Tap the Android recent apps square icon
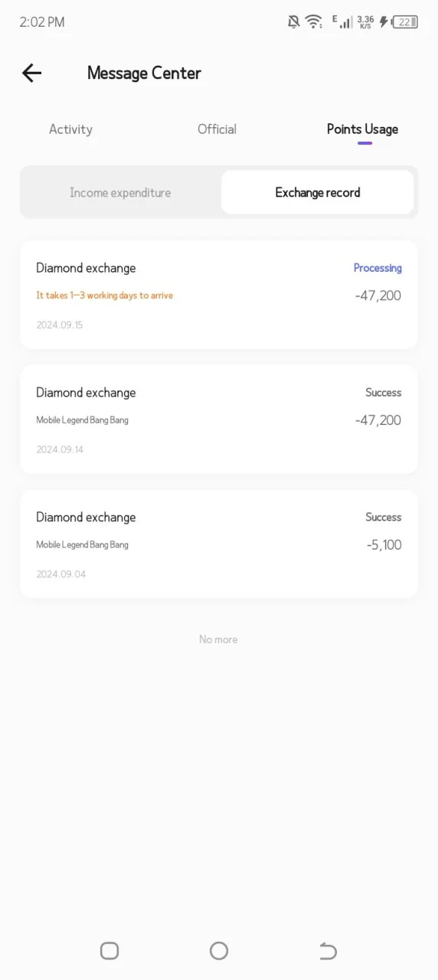The image size is (438, 980). [109, 951]
